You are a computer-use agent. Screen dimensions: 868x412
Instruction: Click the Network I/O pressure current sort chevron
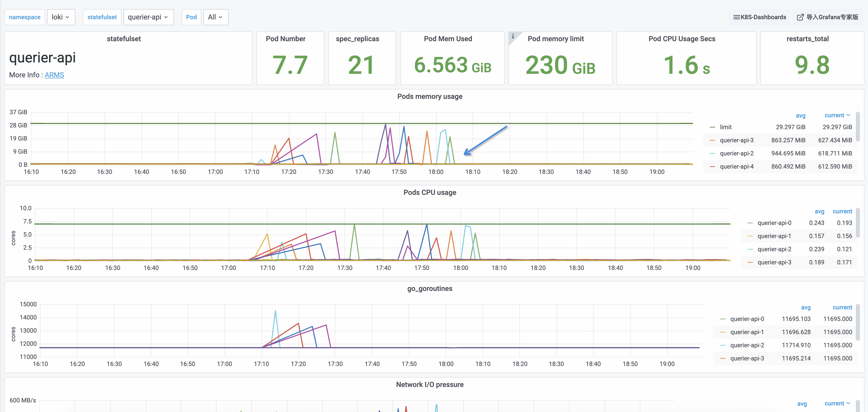point(848,403)
